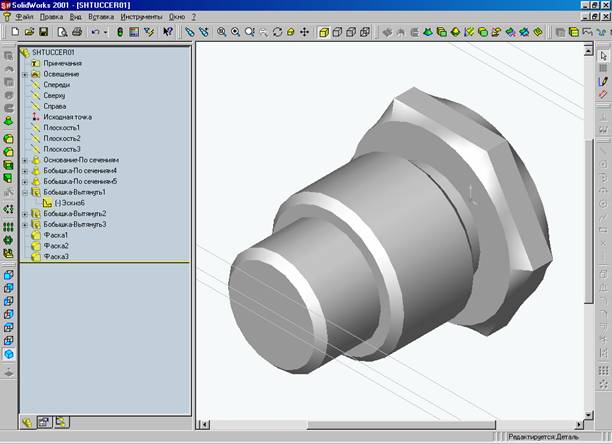The image size is (612, 444).
Task: Expand the Освещение tree node
Action: [x=24, y=74]
